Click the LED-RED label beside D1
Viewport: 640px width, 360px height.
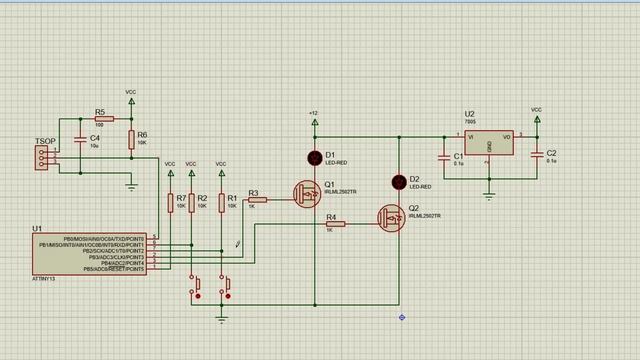point(336,163)
